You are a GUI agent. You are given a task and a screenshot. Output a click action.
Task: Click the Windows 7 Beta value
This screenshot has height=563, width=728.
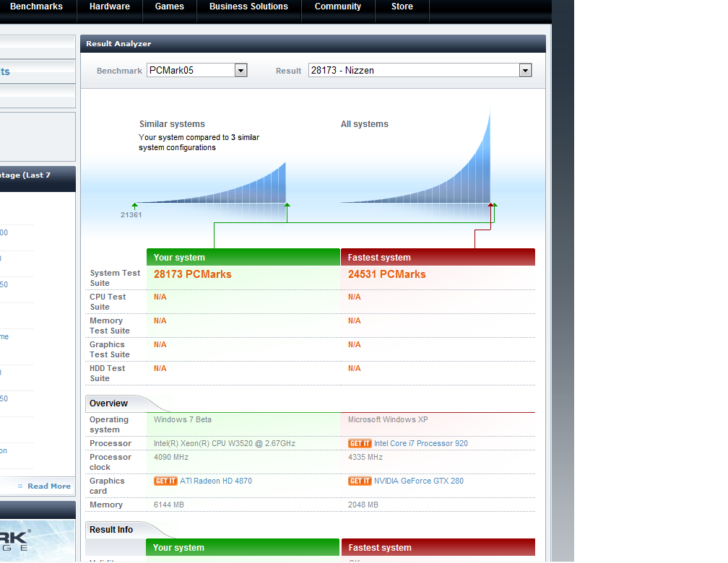pos(183,419)
